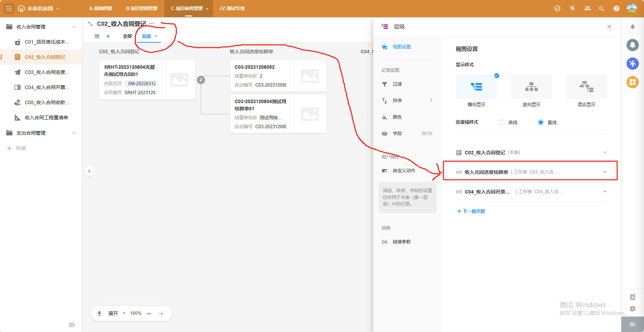Image resolution: width=644 pixels, height=332 pixels.
Task: Expand the 支出合同管理 folder
Action: click(74, 133)
